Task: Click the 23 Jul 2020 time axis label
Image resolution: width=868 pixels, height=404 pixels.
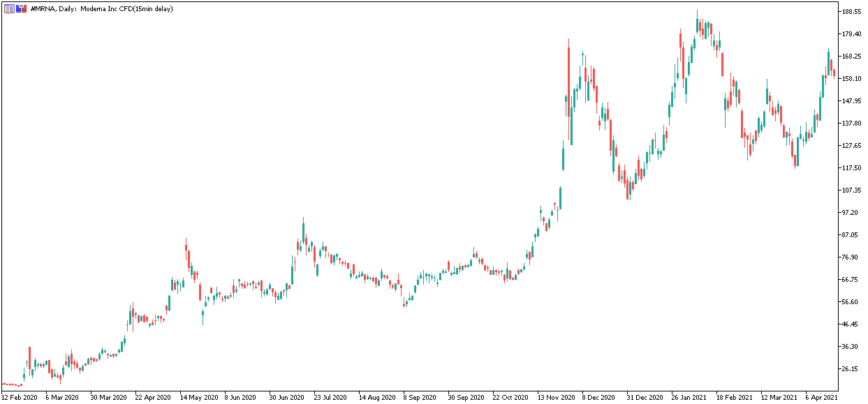Action: tap(332, 397)
